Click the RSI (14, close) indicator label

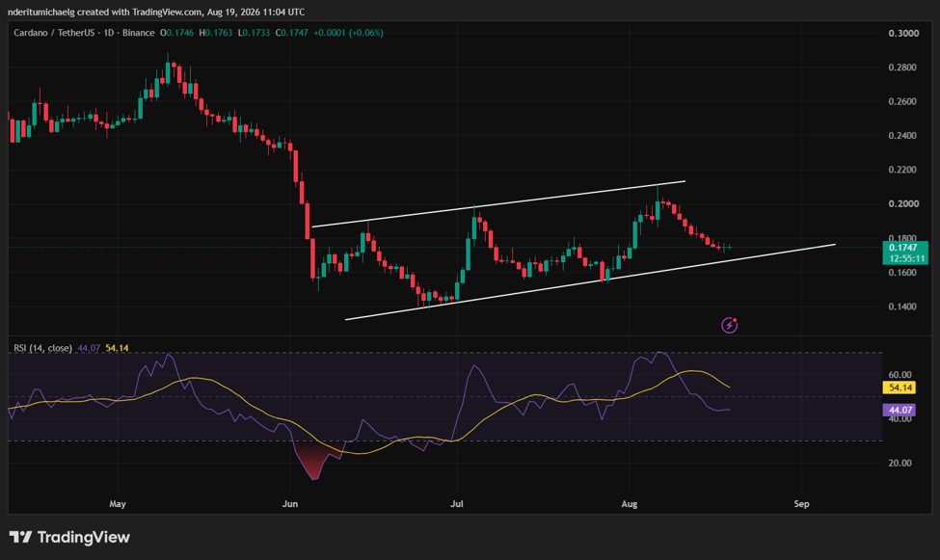point(42,348)
